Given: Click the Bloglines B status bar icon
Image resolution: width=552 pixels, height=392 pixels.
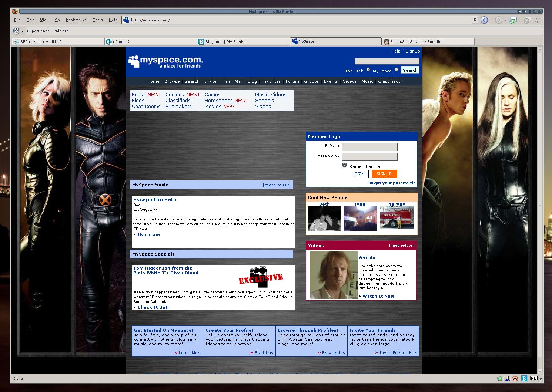Looking at the screenshot, I should 524,378.
